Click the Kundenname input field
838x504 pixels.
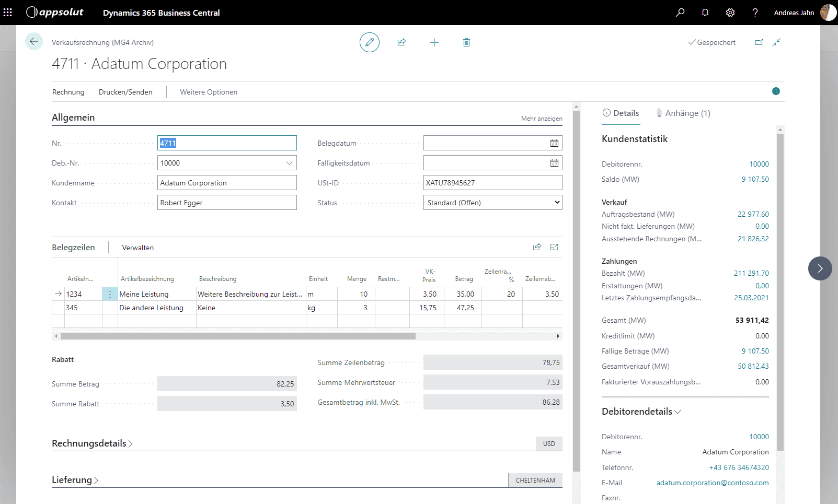tap(227, 183)
